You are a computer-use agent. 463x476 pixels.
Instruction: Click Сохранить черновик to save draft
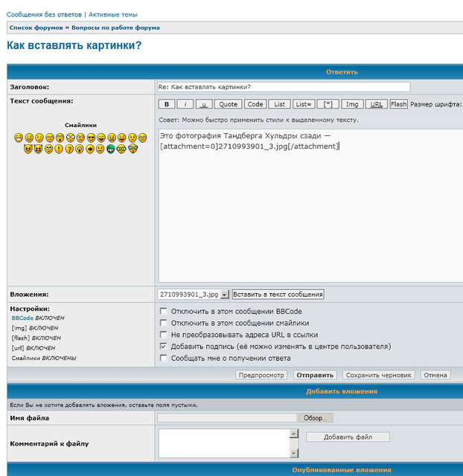coord(379,375)
